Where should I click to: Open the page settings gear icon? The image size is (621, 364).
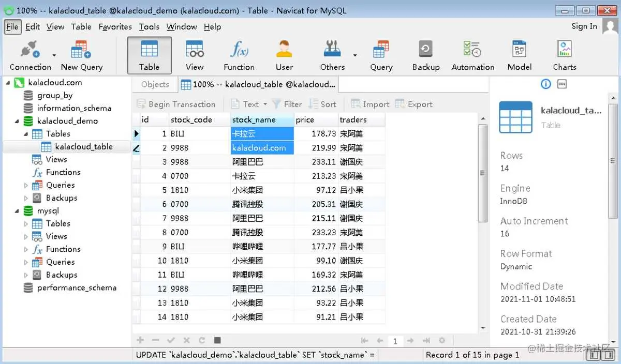(442, 341)
